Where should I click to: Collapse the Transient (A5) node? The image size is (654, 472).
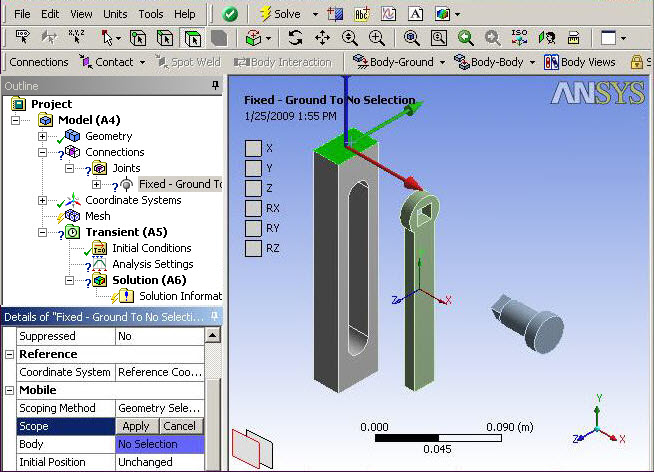point(42,232)
